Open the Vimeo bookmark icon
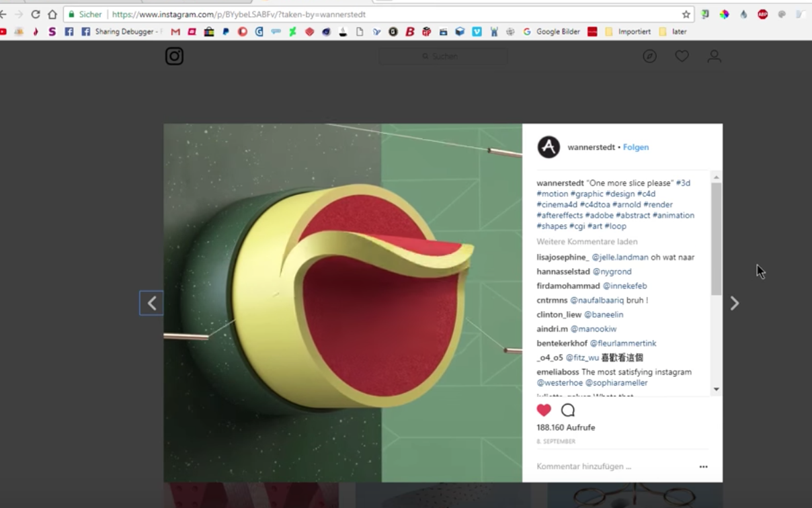 [477, 32]
